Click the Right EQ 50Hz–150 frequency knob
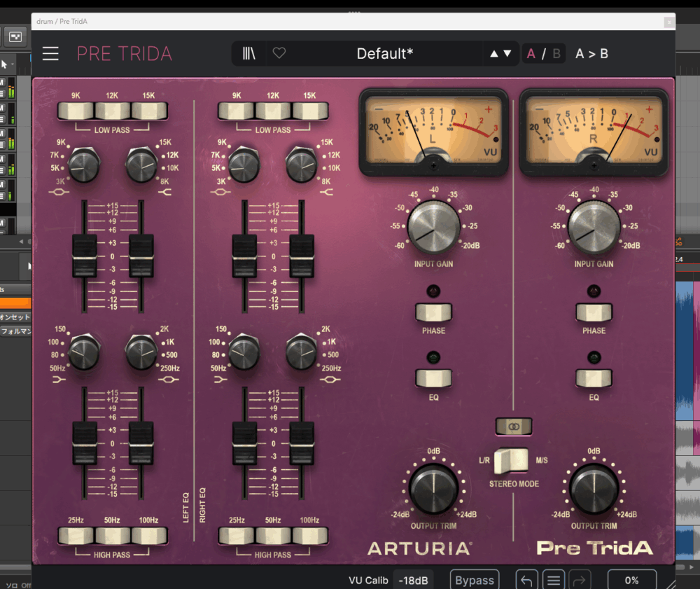700x589 pixels. [244, 352]
